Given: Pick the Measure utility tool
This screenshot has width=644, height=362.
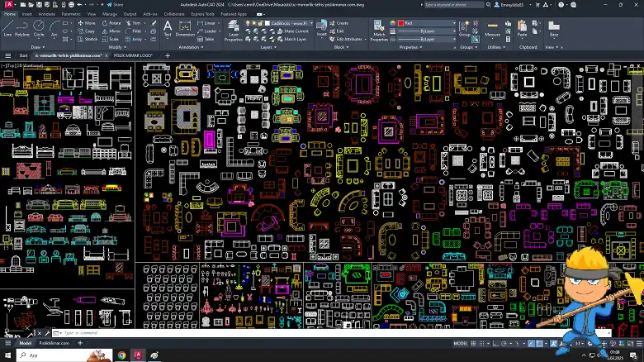Looking at the screenshot, I should point(492,27).
